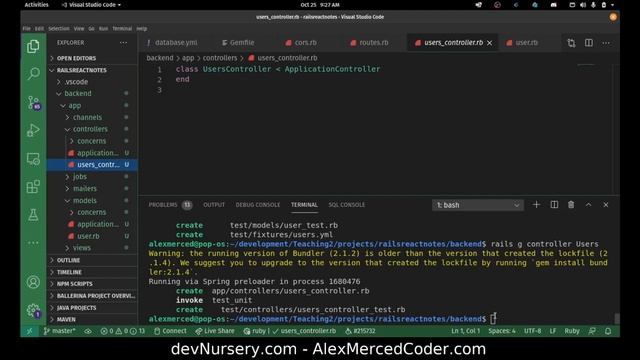Screen dimensions: 640x360
Task: Open the Manage gear icon
Action: coord(33,311)
